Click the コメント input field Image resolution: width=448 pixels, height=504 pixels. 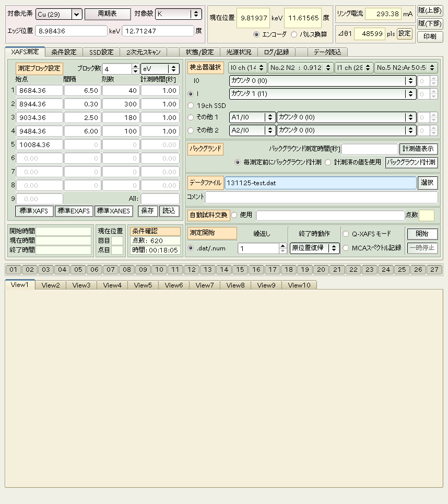[321, 197]
